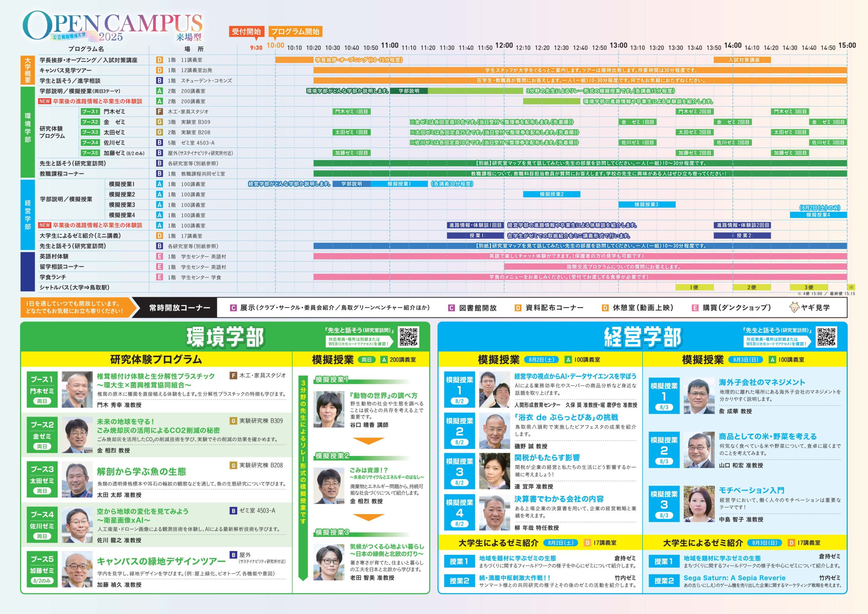The image size is (868, 614).
Task: Click the NEW badge in the 経営学部 schedule rows
Action: (45, 225)
